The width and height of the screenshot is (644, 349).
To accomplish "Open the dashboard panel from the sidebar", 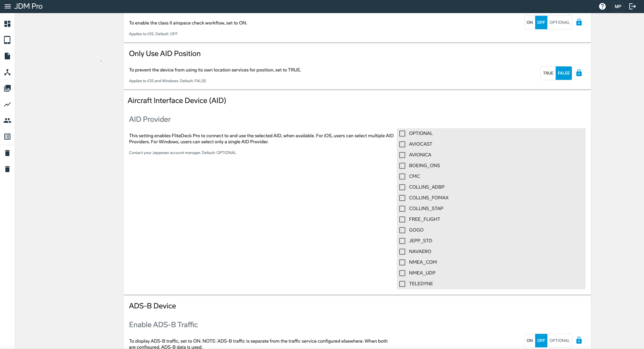I will (7, 24).
